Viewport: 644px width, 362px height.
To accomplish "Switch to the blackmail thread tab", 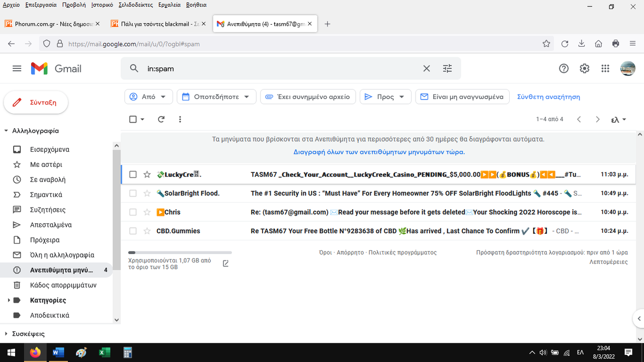I will click(x=158, y=24).
